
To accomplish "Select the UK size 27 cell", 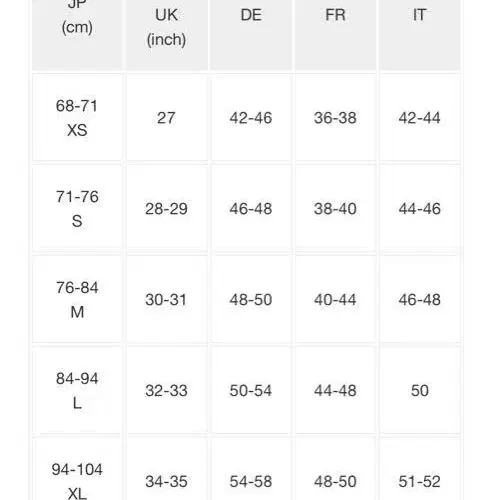I will (167, 118).
